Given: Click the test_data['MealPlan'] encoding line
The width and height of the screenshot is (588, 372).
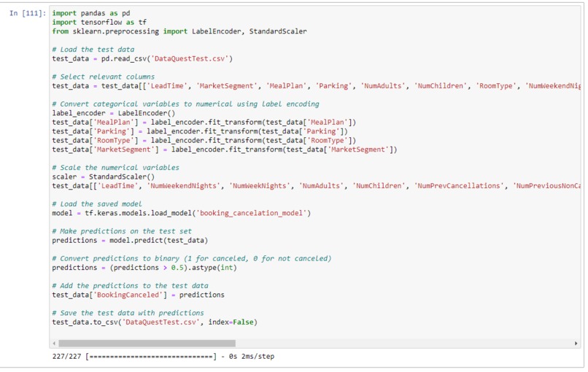Looking at the screenshot, I should (x=204, y=123).
